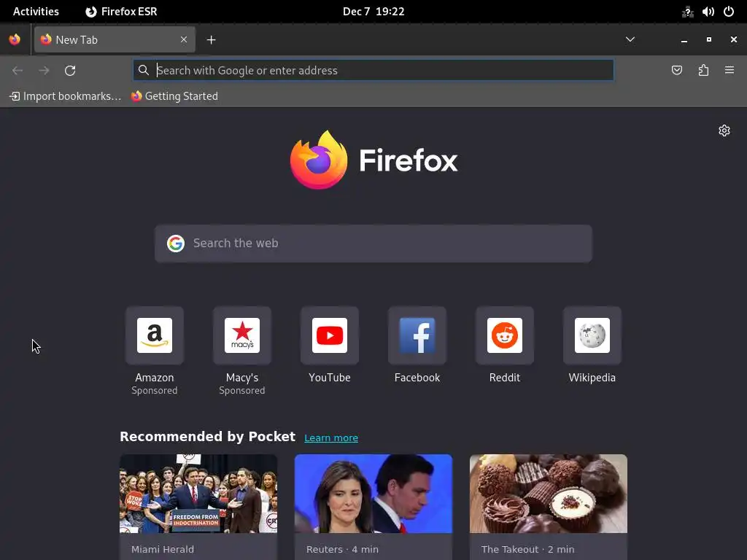
Task: Click the network status tray icon
Action: click(687, 12)
